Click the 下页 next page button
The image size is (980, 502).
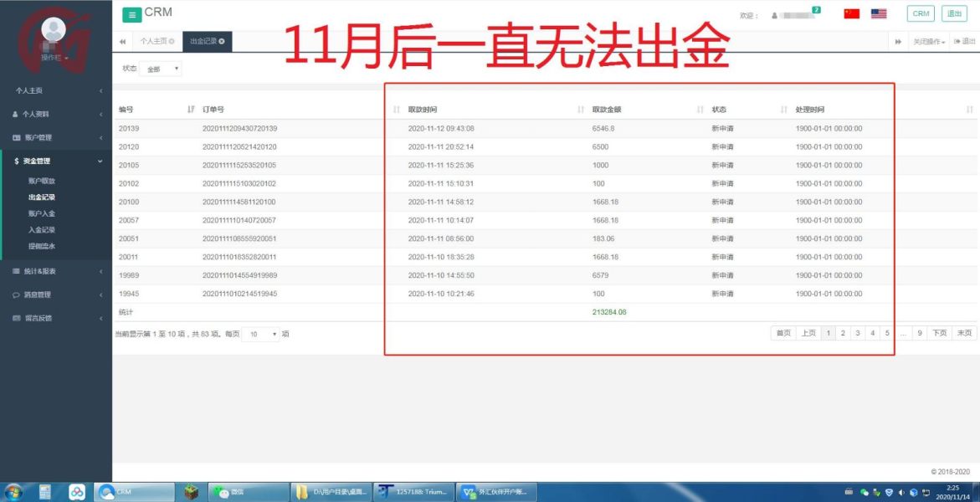[x=940, y=333]
